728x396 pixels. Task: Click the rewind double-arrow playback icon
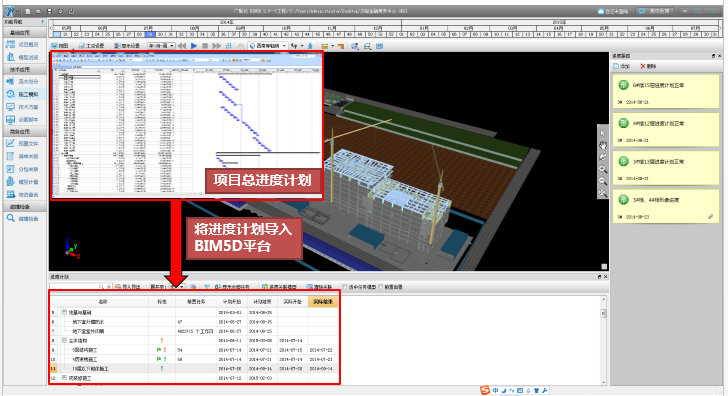[x=182, y=45]
